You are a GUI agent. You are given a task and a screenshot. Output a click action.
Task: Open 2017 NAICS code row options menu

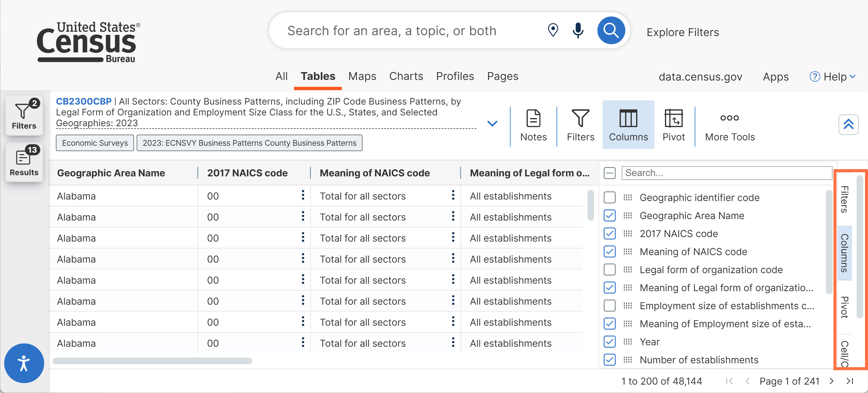(x=302, y=196)
